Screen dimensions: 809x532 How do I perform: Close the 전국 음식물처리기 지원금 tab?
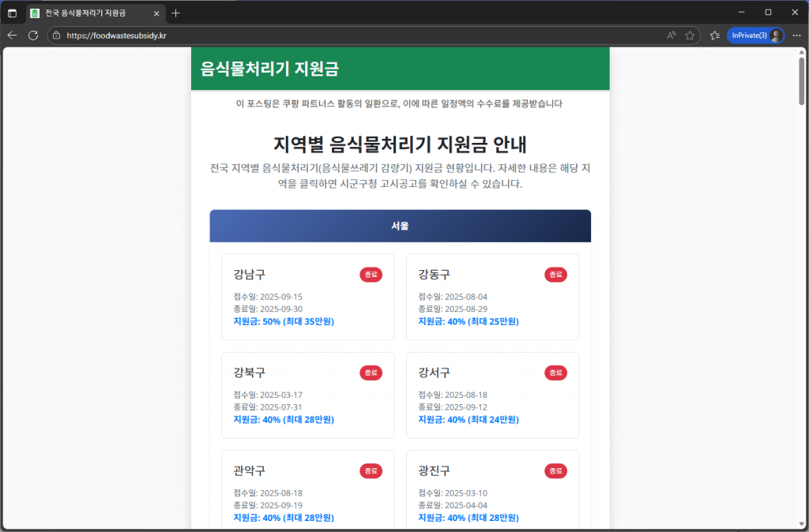(156, 13)
